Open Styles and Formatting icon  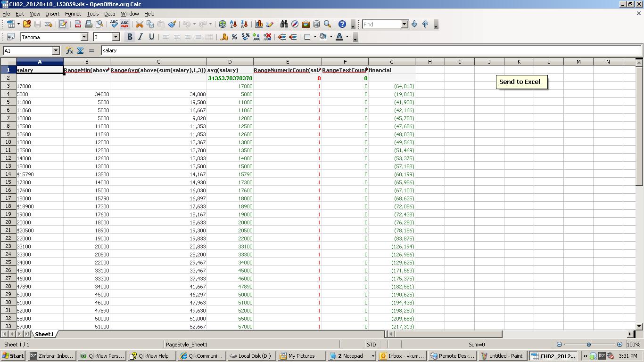point(11,37)
